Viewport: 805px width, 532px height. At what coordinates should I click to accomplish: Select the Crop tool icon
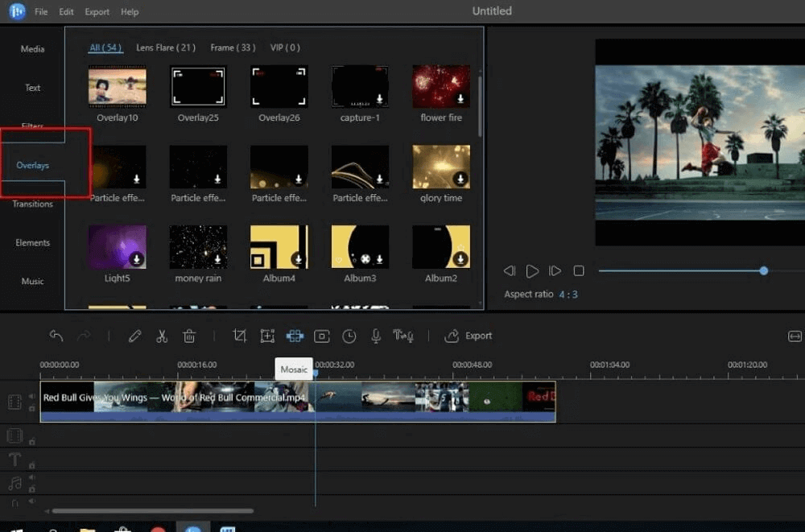(x=239, y=336)
